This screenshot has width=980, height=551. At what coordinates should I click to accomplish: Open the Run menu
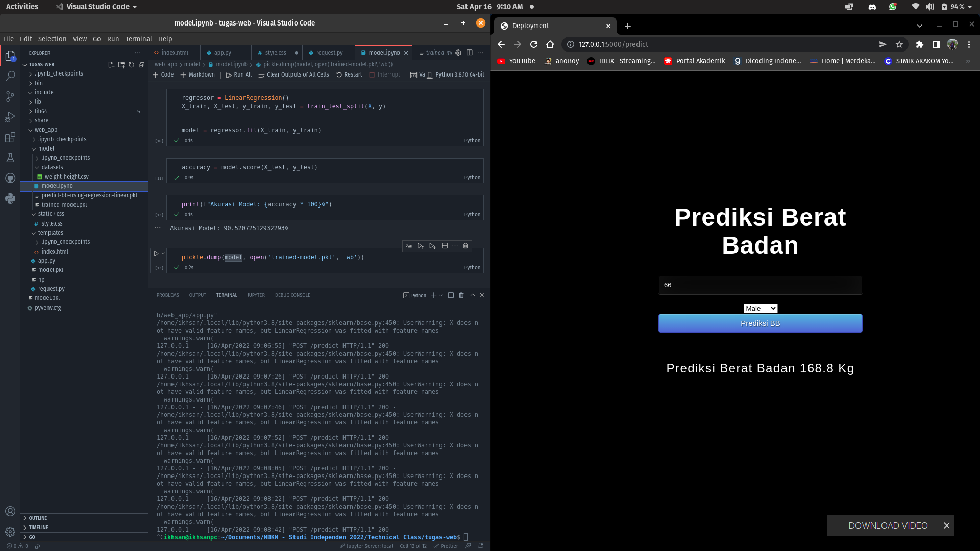[x=113, y=39]
